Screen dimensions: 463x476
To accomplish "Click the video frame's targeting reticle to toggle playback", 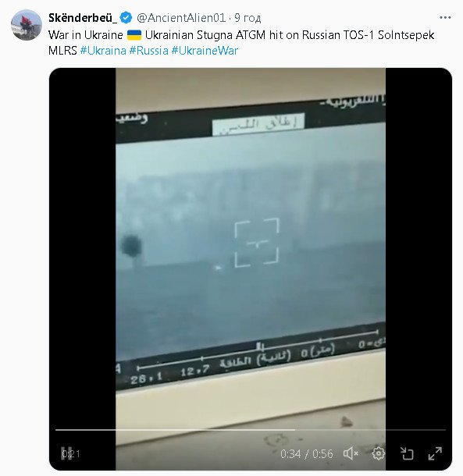I will pyautogui.click(x=257, y=243).
